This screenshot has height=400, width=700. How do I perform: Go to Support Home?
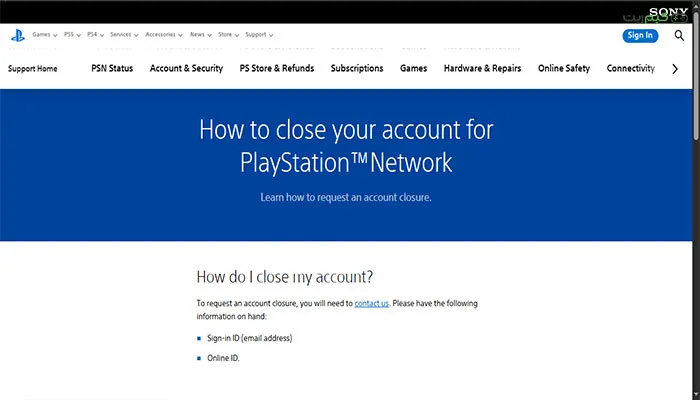point(33,69)
